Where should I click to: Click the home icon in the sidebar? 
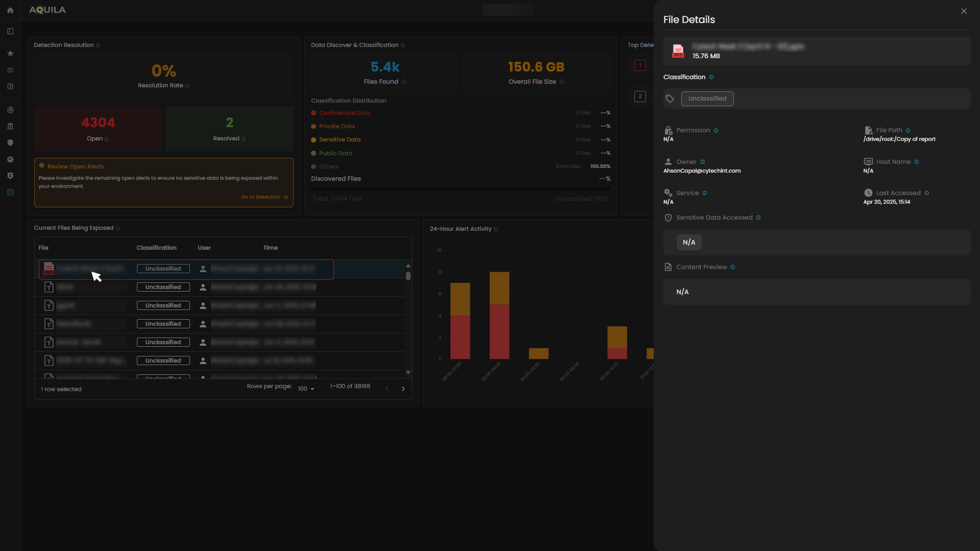10,10
